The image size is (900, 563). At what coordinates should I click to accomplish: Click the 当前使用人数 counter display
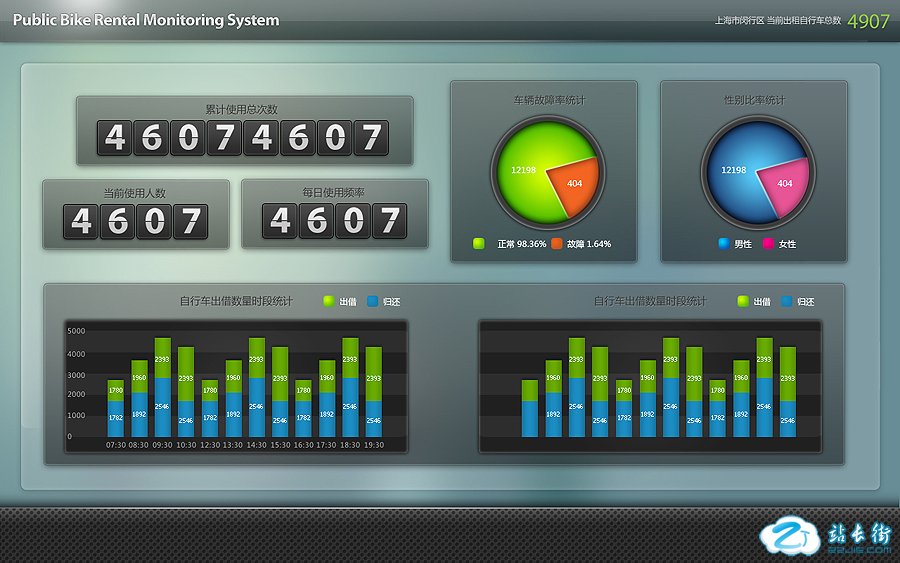click(x=135, y=221)
